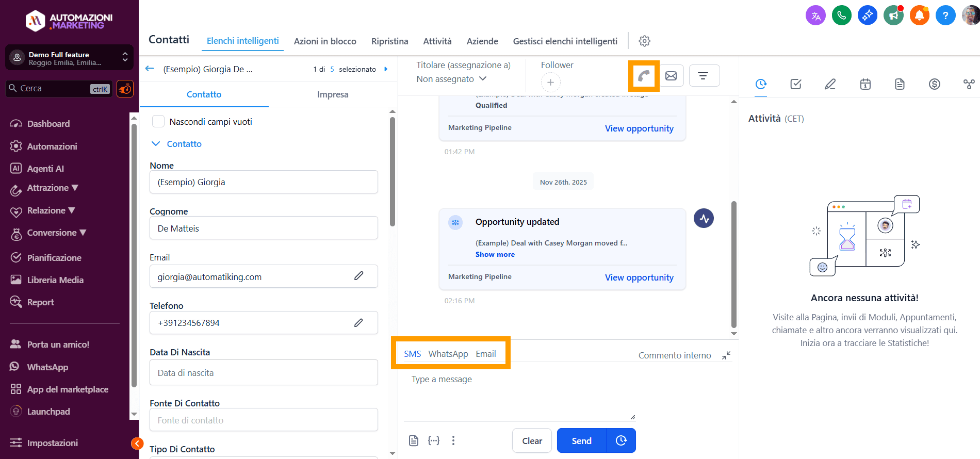The width and height of the screenshot is (980, 459).
Task: Open the conversation filter icon
Action: pyautogui.click(x=703, y=76)
